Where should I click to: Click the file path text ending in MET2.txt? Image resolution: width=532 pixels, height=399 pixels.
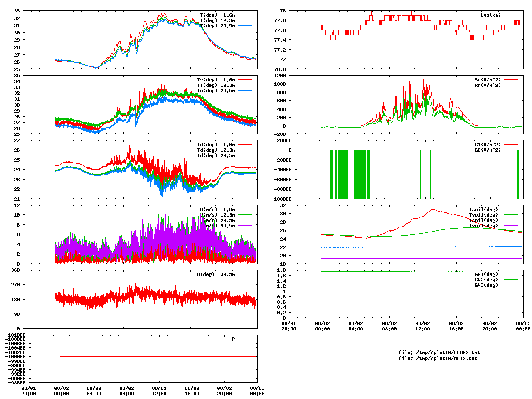pos(438,358)
